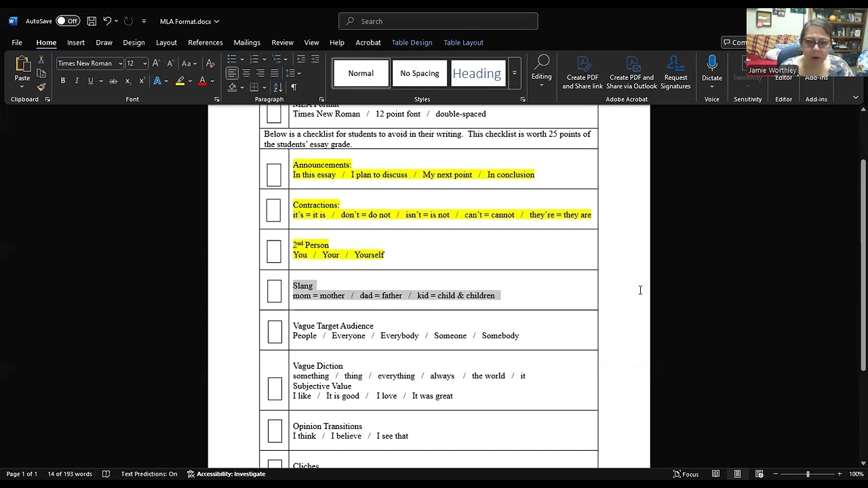The width and height of the screenshot is (868, 488).
Task: Expand Styles gallery more arrow
Action: pyautogui.click(x=515, y=73)
